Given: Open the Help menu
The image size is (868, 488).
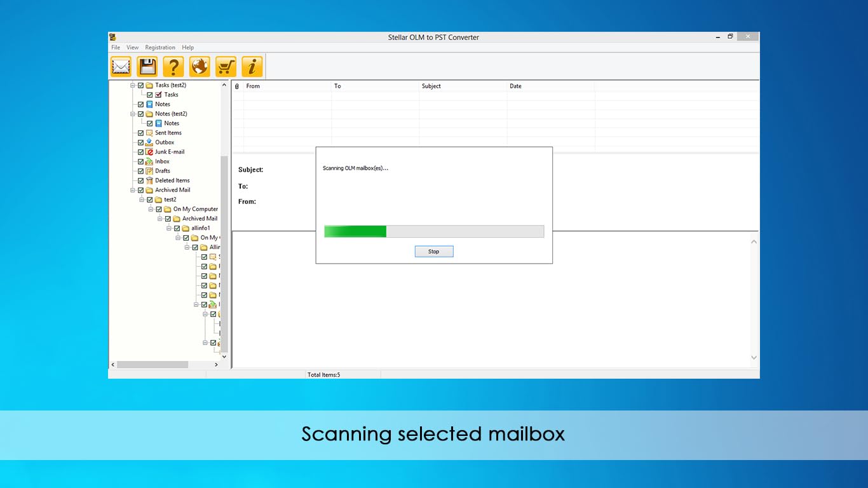Looking at the screenshot, I should point(187,48).
